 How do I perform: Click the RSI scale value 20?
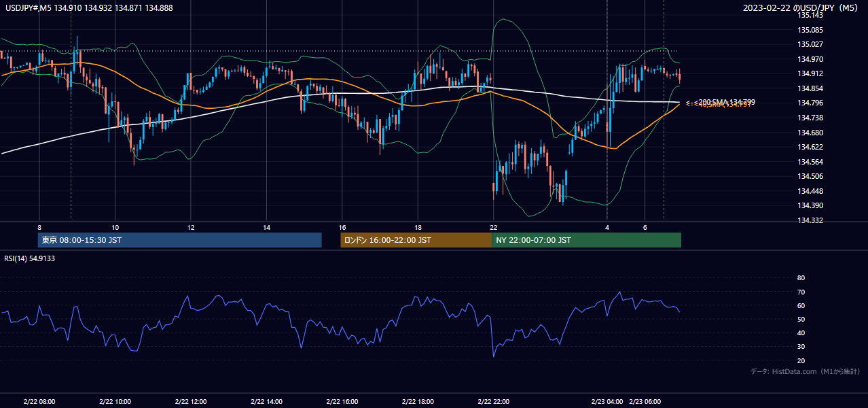(801, 360)
